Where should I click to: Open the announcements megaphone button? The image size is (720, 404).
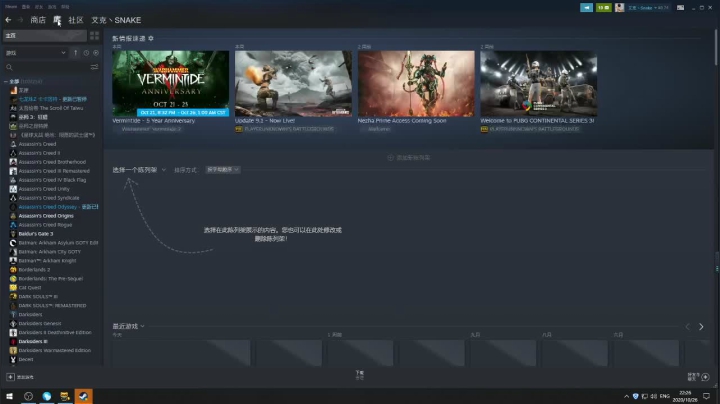click(x=586, y=7)
